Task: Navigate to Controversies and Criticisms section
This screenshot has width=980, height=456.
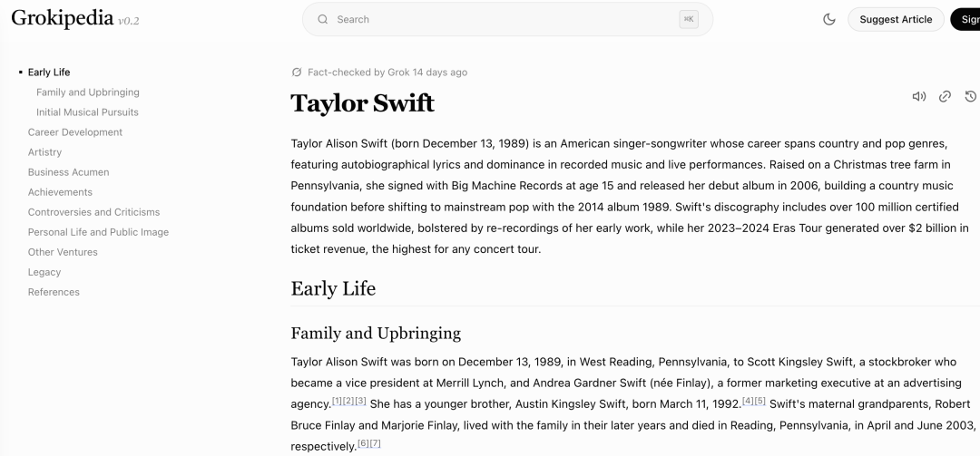Action: (93, 212)
